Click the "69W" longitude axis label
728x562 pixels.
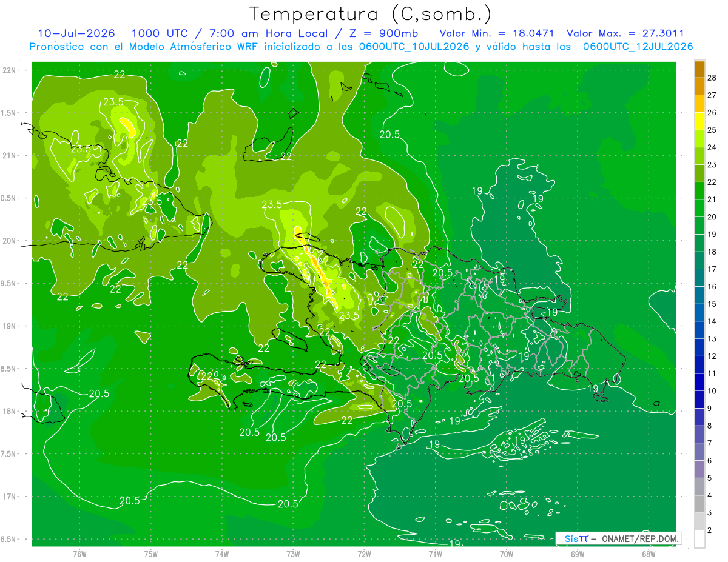click(578, 554)
